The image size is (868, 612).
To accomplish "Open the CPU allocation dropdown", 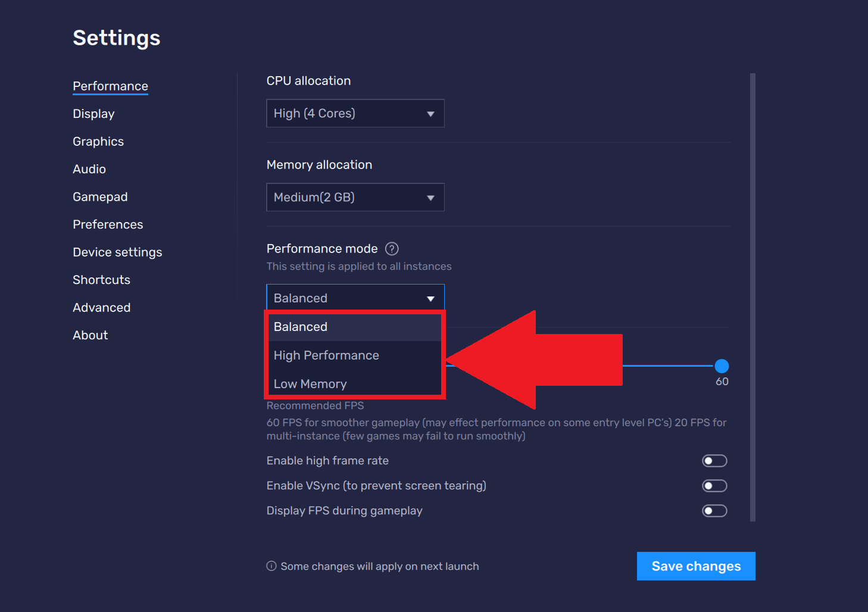I will 355,113.
